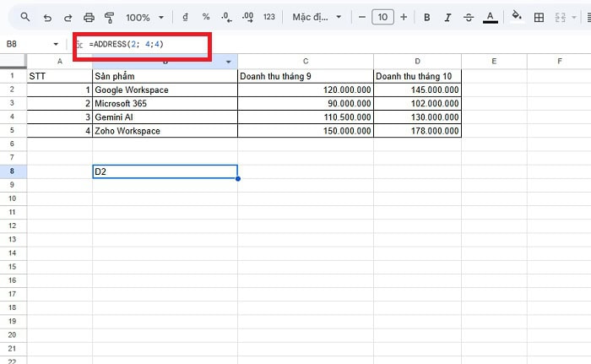The height and width of the screenshot is (364, 591).
Task: Open the 100% zoom dropdown
Action: click(144, 18)
